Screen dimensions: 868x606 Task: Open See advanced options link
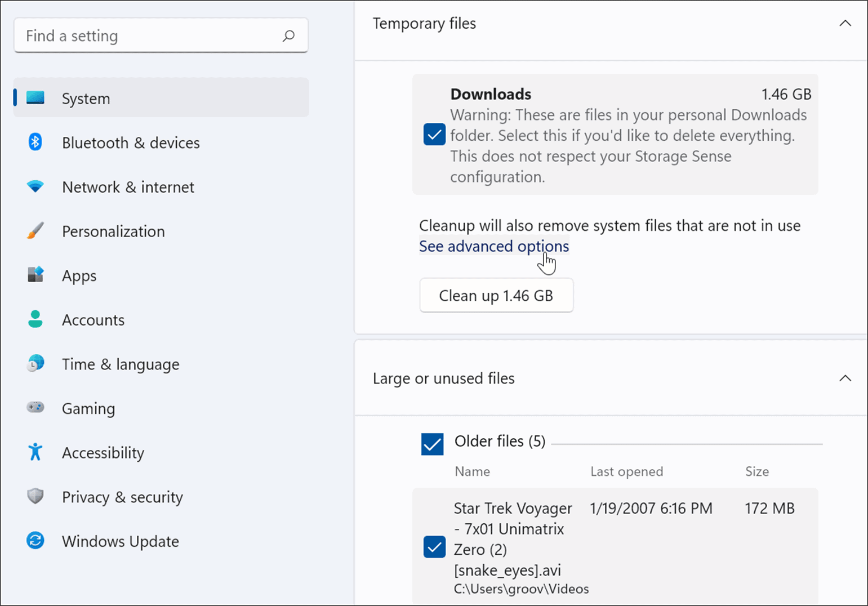[x=493, y=246]
